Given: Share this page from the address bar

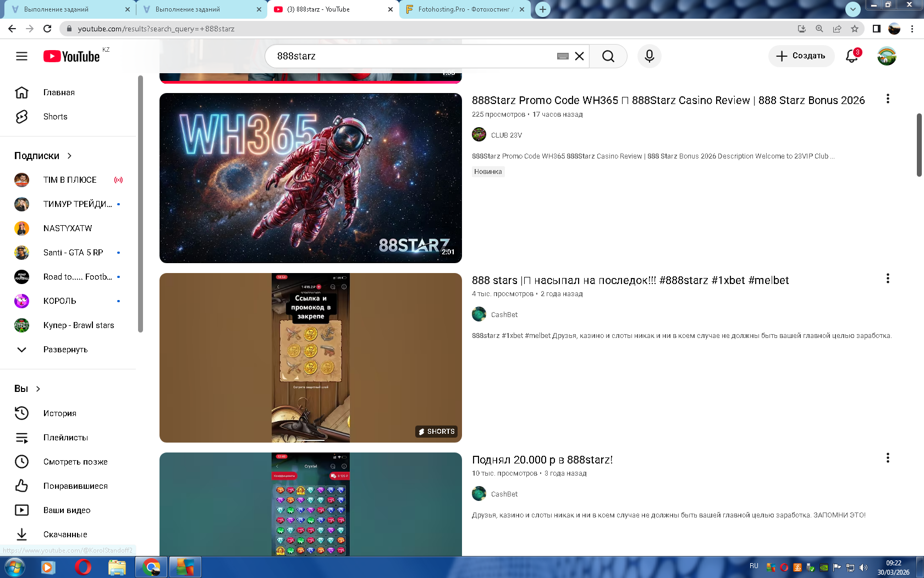Looking at the screenshot, I should [837, 29].
